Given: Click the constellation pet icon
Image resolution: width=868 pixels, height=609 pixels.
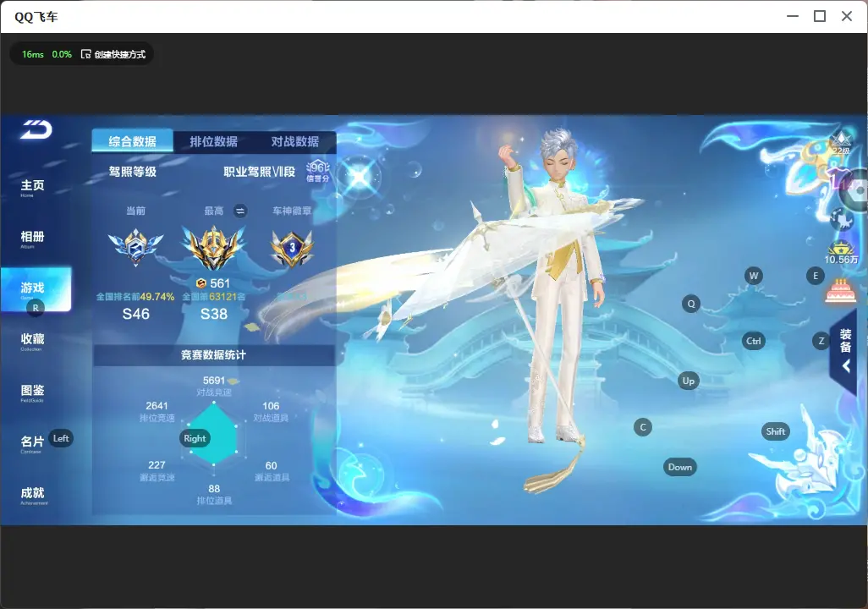Looking at the screenshot, I should (x=842, y=219).
